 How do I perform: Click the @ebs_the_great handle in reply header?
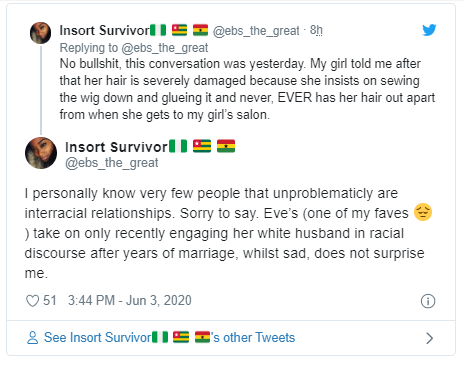point(256,31)
